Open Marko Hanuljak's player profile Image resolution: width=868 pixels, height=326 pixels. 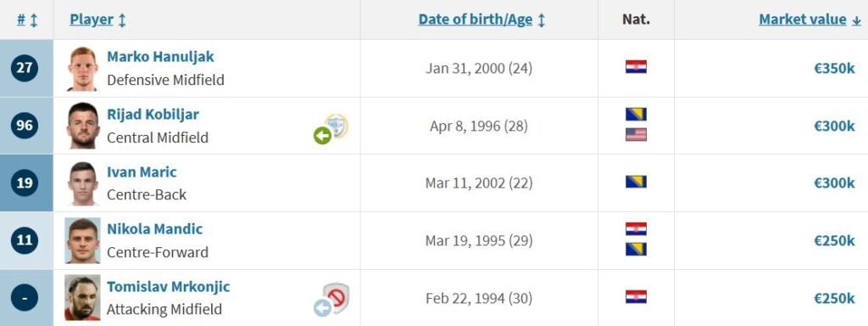tap(160, 57)
